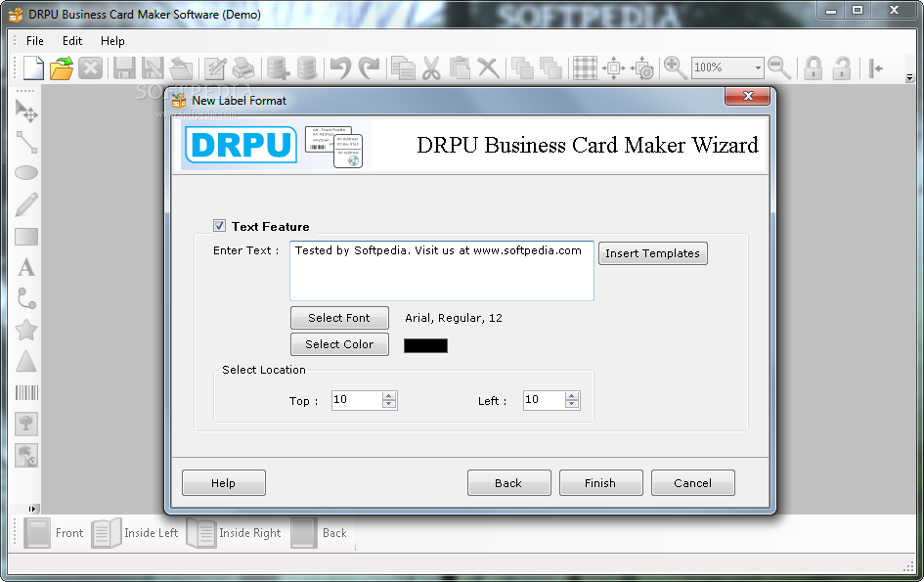Click the closed padlock lock icon
924x582 pixels.
pyautogui.click(x=814, y=67)
